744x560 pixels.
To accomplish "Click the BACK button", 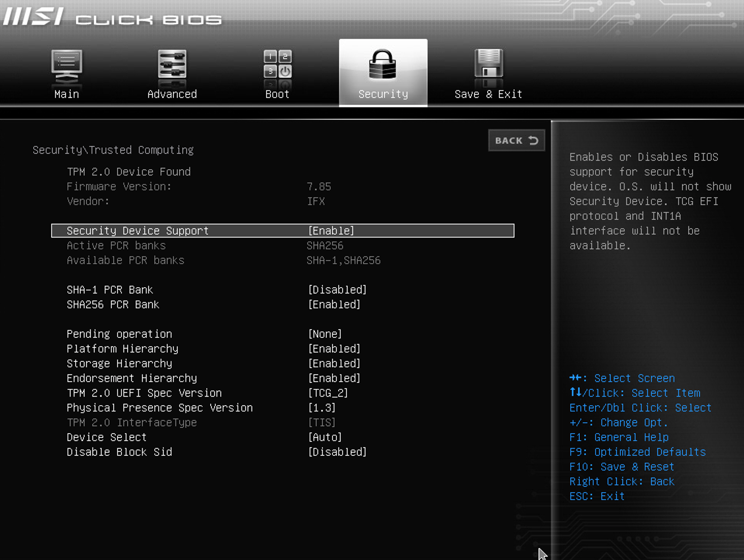I will click(517, 140).
